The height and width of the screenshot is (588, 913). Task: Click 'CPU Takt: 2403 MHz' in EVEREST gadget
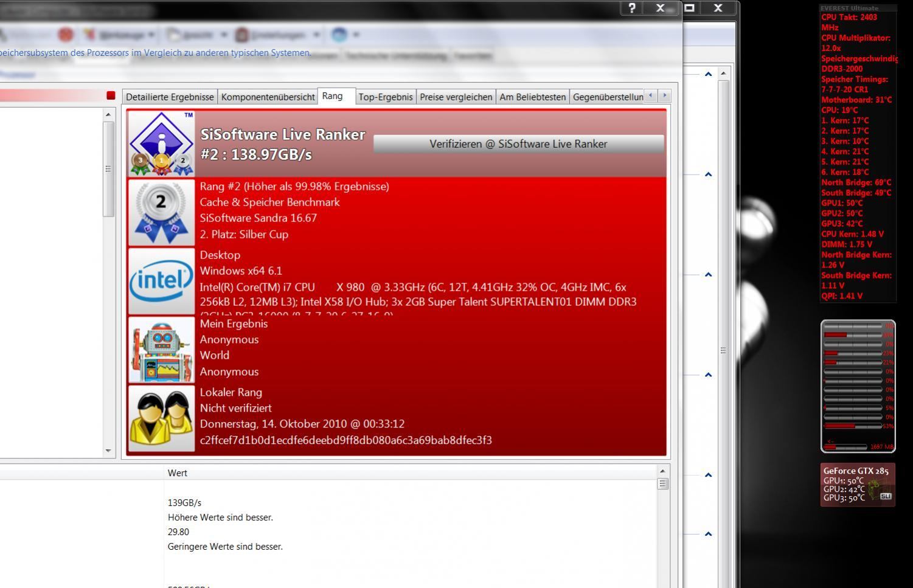click(x=849, y=22)
